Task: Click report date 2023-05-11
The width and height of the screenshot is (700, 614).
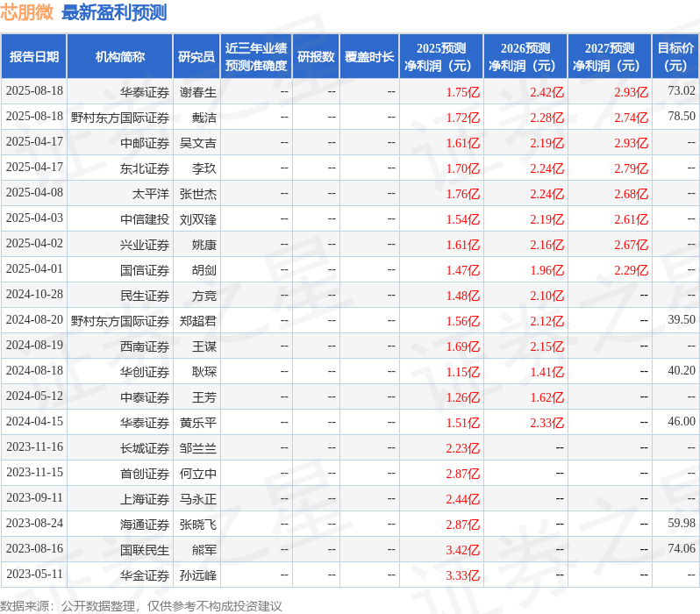Action: [x=34, y=575]
